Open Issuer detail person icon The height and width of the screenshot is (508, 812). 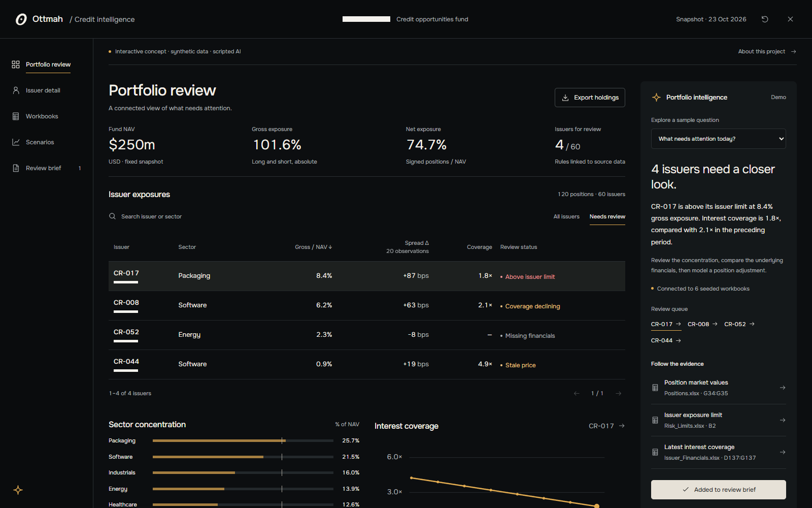pyautogui.click(x=16, y=90)
